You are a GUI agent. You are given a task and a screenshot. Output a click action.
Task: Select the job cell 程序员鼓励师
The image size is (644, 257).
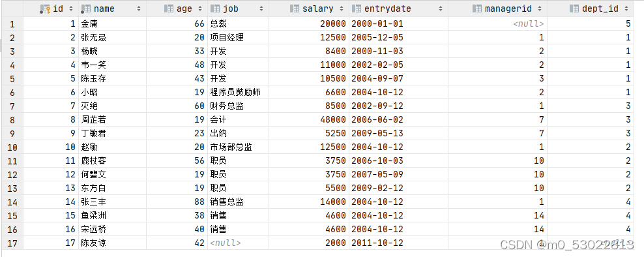click(238, 92)
